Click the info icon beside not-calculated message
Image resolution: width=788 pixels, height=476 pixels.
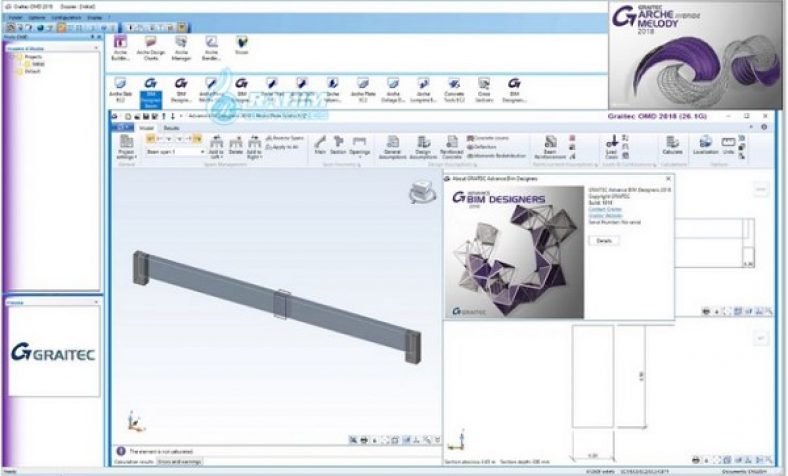coord(121,451)
